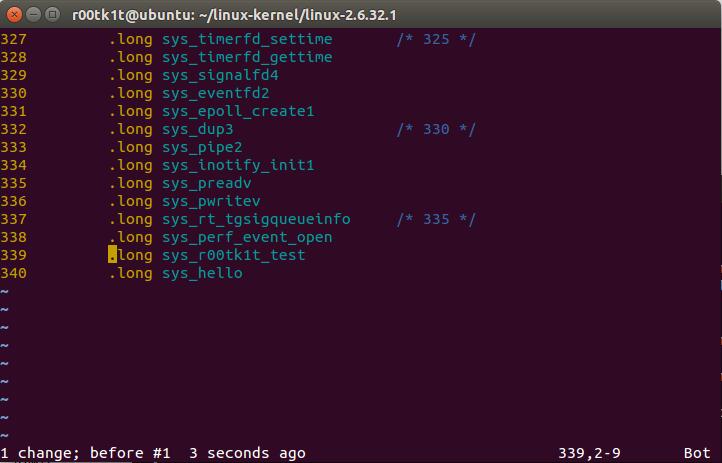Click the /* 335 */ comment
Viewport: 722px width, 463px height.
436,219
